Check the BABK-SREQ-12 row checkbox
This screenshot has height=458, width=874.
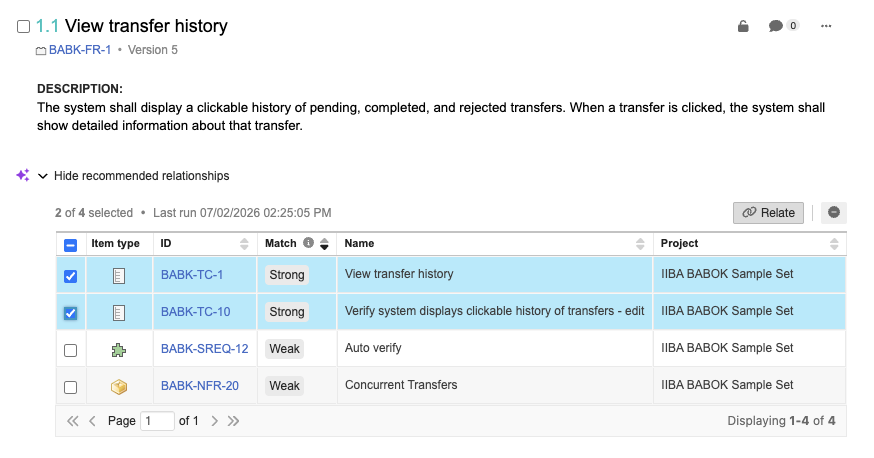[70, 350]
